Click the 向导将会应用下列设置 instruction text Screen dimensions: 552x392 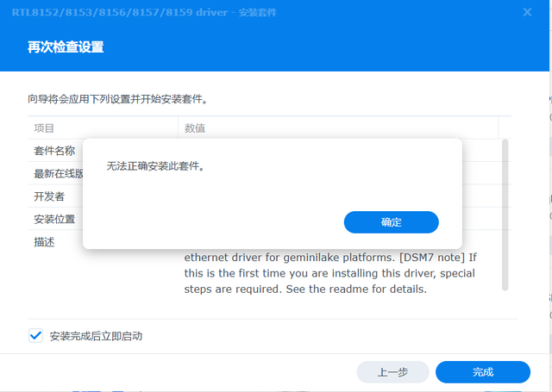pos(118,99)
